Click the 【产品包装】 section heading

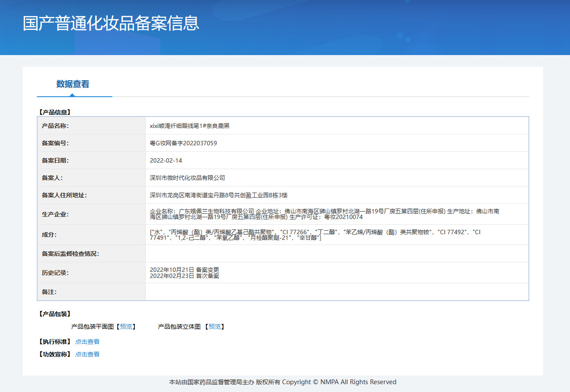point(55,314)
